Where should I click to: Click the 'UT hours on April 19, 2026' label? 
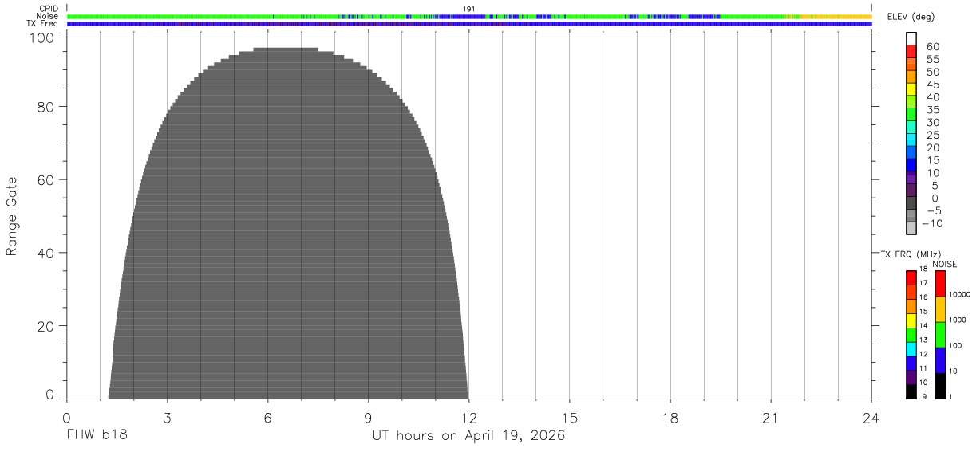click(468, 436)
